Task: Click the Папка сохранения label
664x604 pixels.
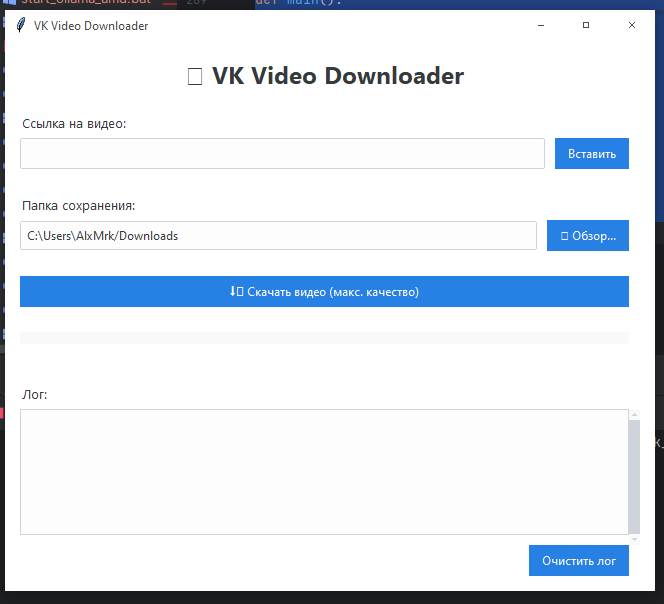Action: [x=78, y=206]
